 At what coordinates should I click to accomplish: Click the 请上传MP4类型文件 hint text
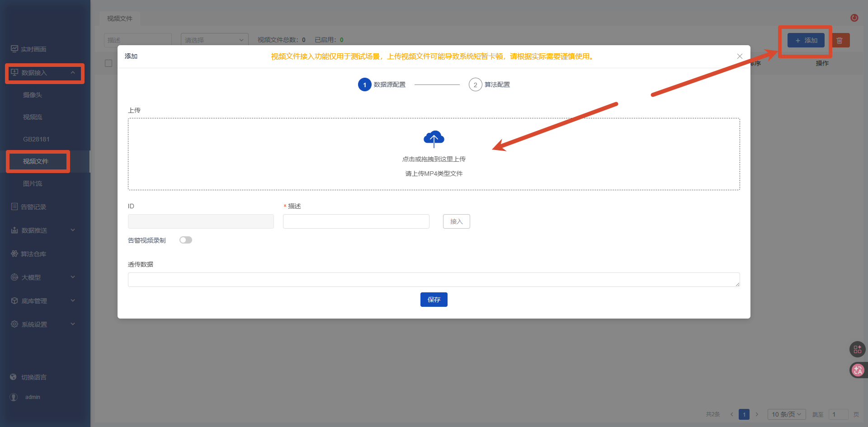pyautogui.click(x=434, y=174)
